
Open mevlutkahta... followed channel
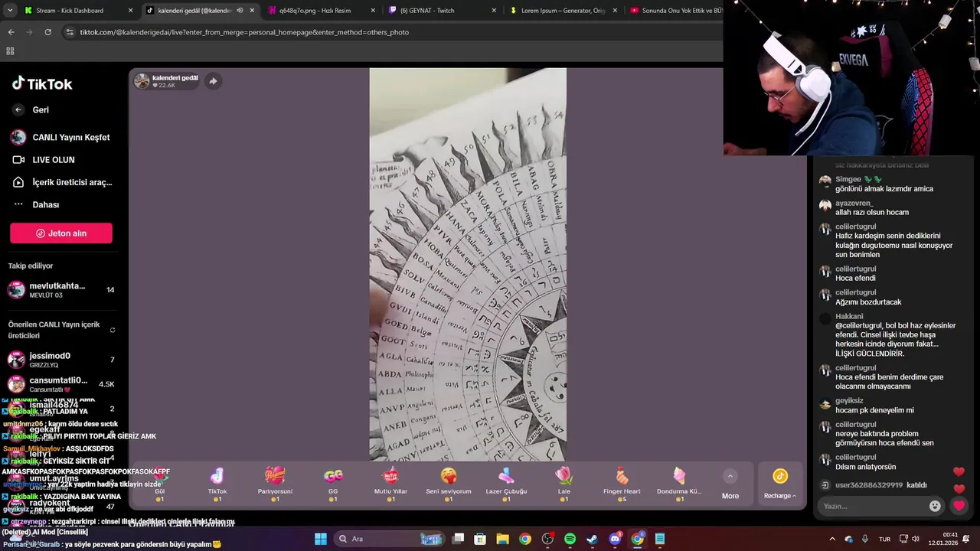pyautogui.click(x=61, y=290)
